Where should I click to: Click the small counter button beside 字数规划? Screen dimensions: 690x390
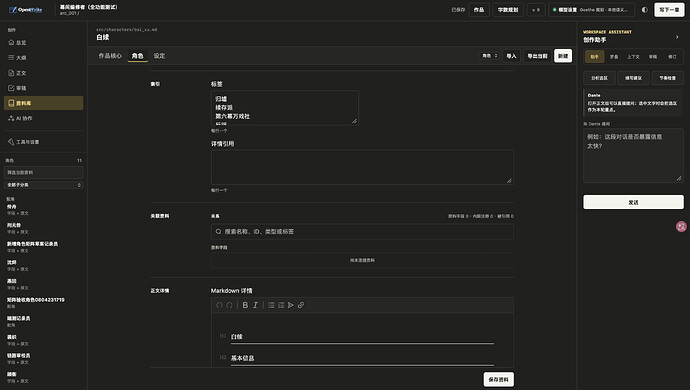[x=536, y=10]
